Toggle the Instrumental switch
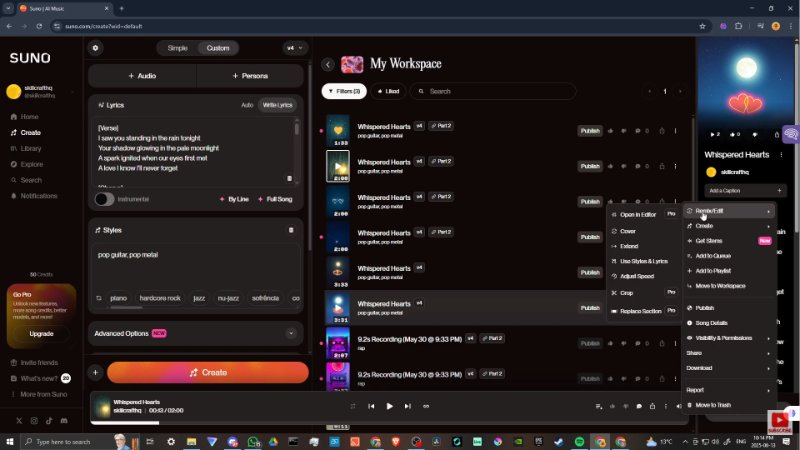800x450 pixels. tap(104, 199)
